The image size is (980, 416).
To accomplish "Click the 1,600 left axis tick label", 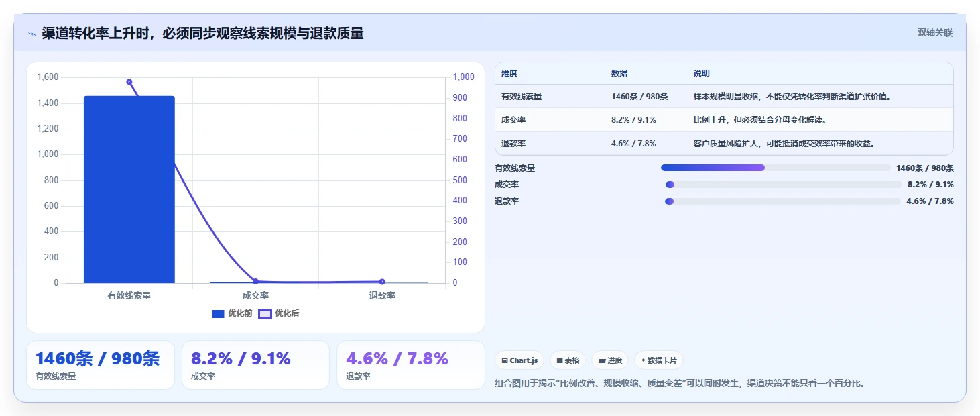I will point(48,77).
